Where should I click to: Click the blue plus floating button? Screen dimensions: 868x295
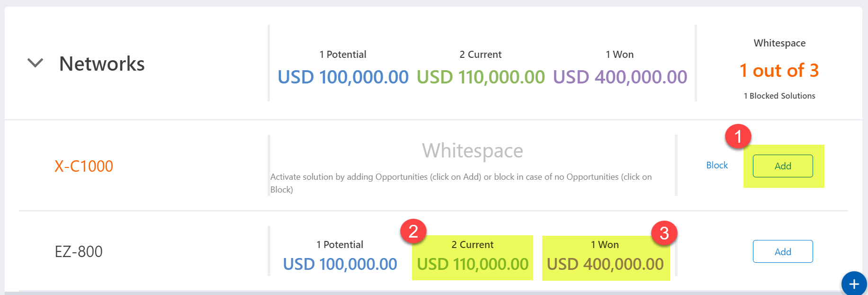tap(854, 284)
